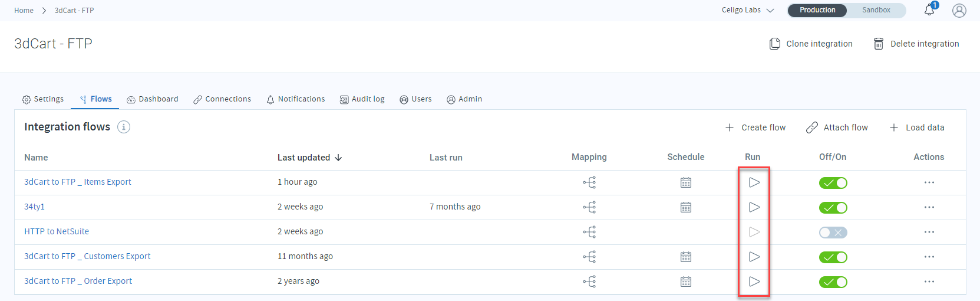Switch environment to Production
The image size is (980, 301).
[x=817, y=10]
